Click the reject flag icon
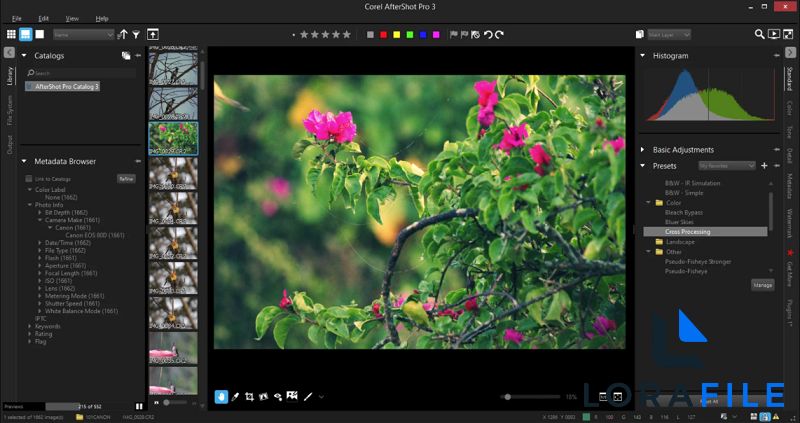Viewport: 800px width, 423px height. (x=464, y=35)
